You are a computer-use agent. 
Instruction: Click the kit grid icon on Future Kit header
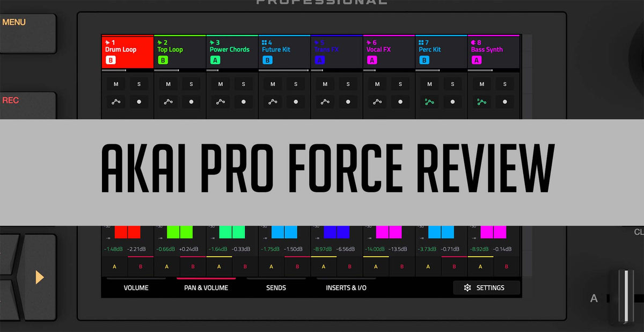point(263,42)
